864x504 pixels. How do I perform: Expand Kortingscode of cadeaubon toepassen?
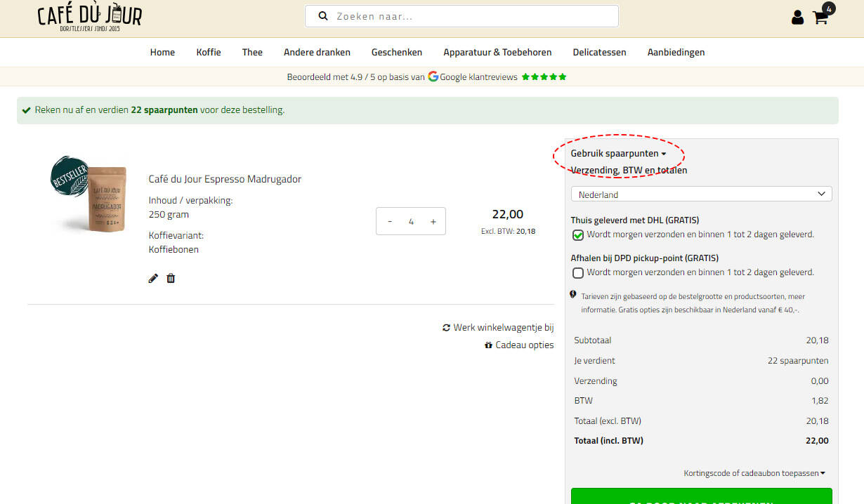[754, 473]
